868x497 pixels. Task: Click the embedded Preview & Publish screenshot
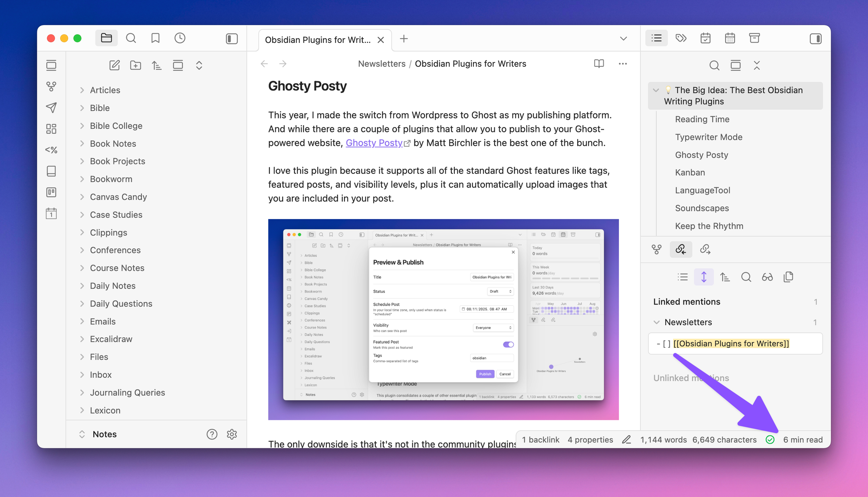tap(443, 319)
